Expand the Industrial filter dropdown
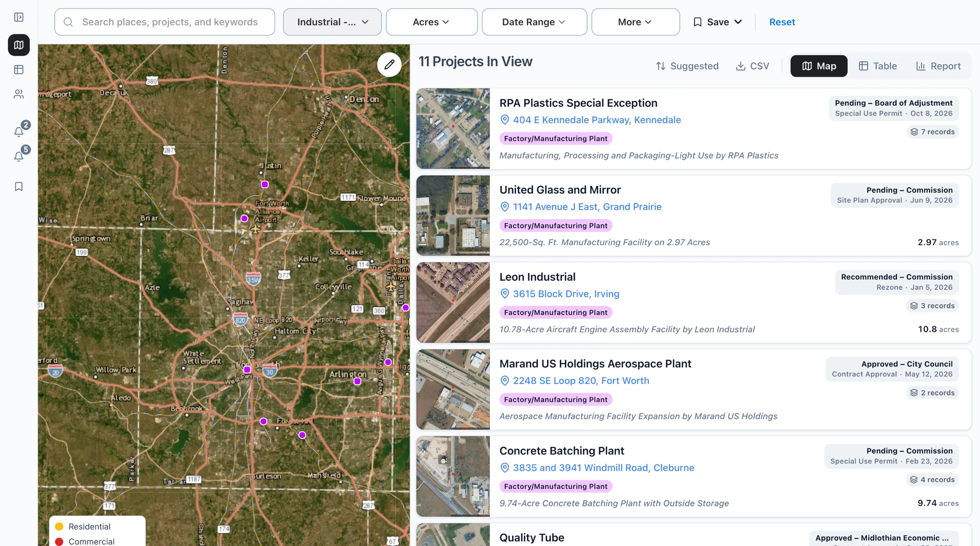Viewport: 980px width, 546px height. tap(332, 22)
